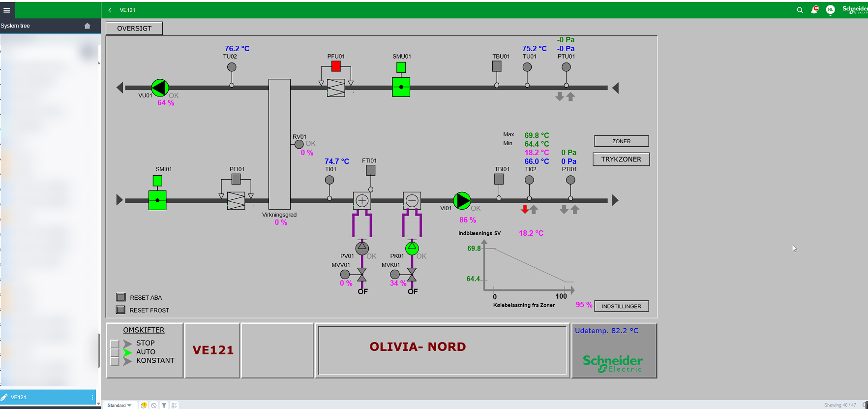Click the 86 % VI01 fan speed value
The height and width of the screenshot is (409, 868).
tap(468, 220)
